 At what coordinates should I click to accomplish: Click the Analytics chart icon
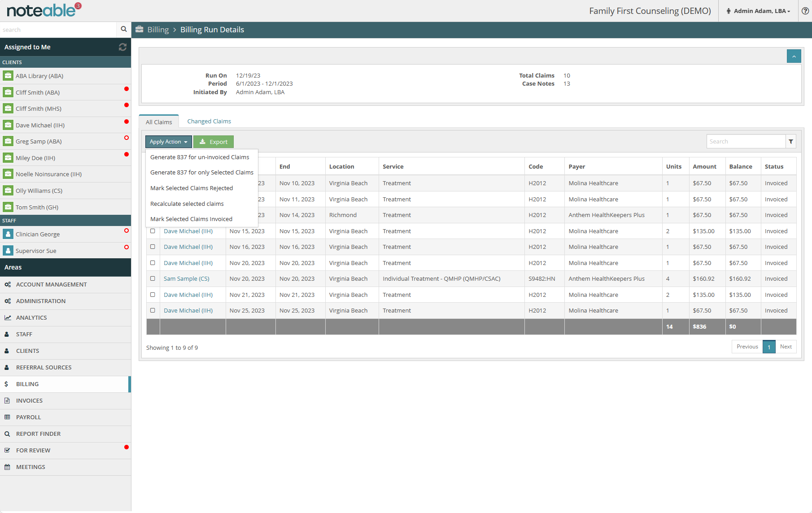click(x=8, y=317)
